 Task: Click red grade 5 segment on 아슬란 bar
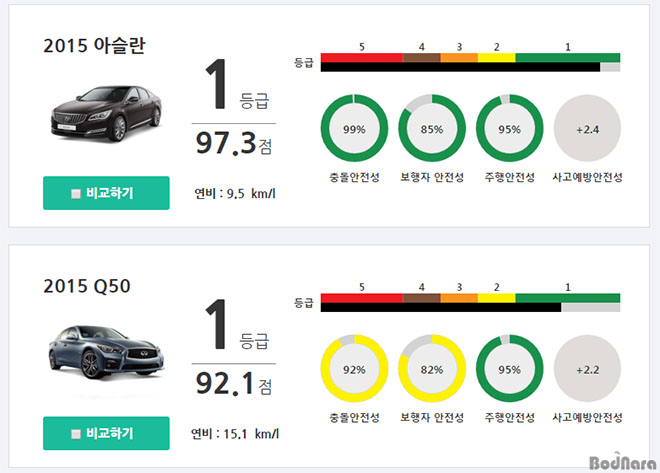tap(362, 58)
